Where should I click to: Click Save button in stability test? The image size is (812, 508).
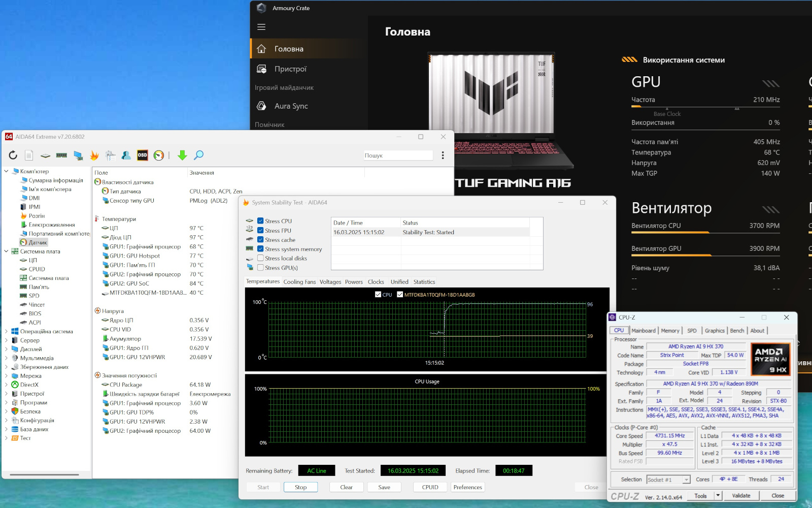384,487
